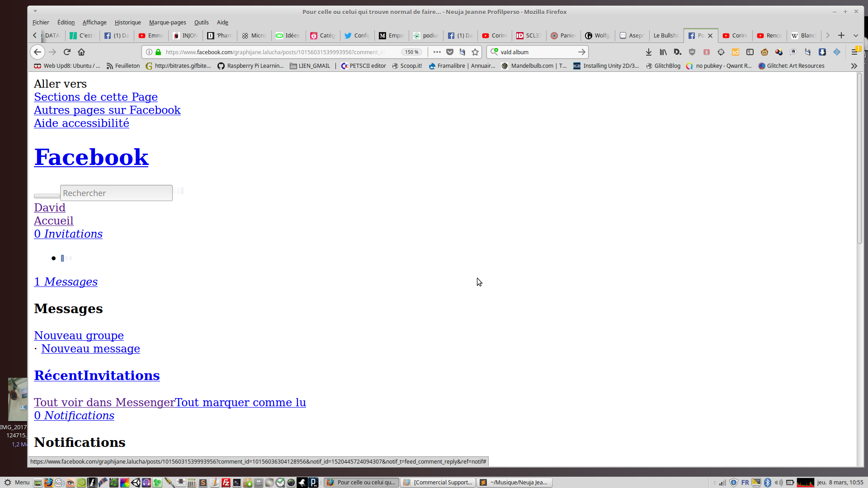The height and width of the screenshot is (488, 868).
Task: Go to the Firefox home page
Action: click(x=81, y=52)
